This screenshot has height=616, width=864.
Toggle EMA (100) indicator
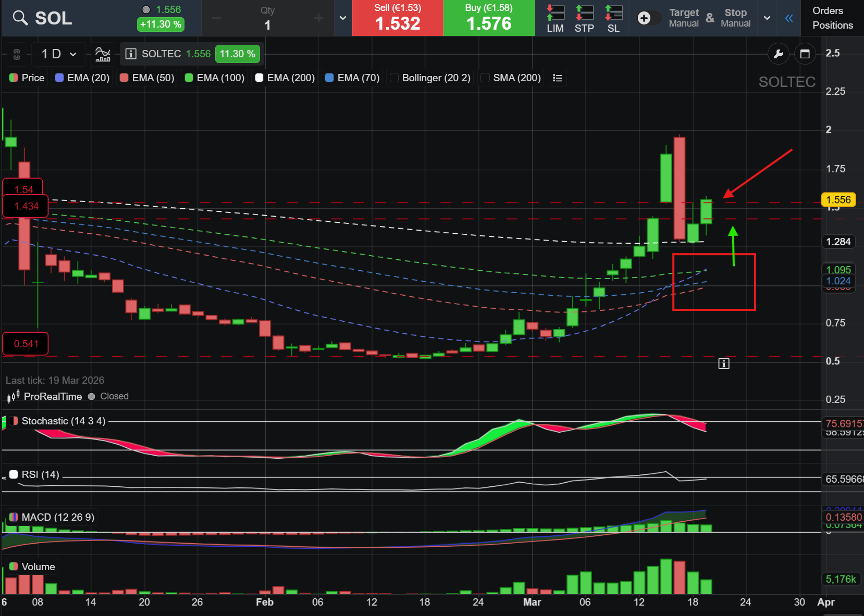(215, 78)
